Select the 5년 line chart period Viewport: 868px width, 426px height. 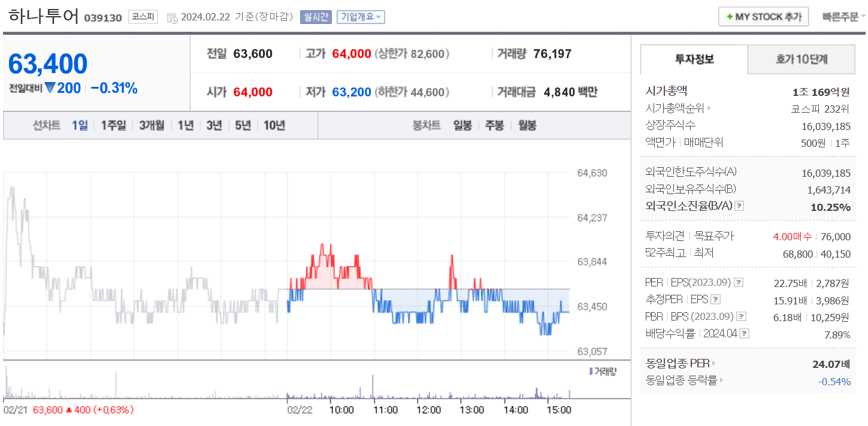click(243, 125)
